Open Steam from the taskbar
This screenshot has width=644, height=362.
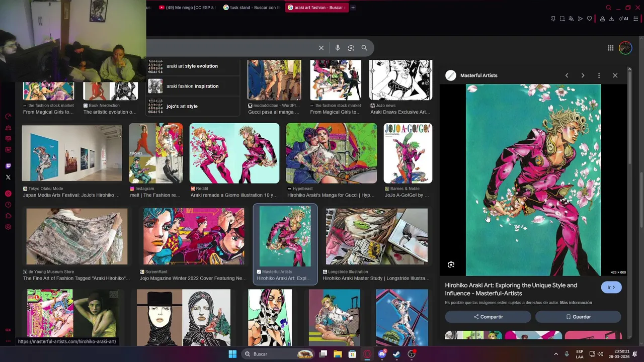[396, 354]
